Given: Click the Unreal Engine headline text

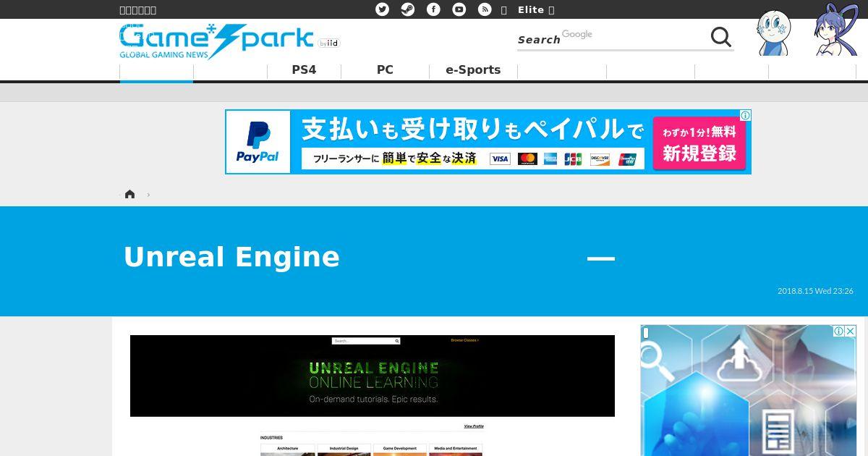Looking at the screenshot, I should 231,257.
